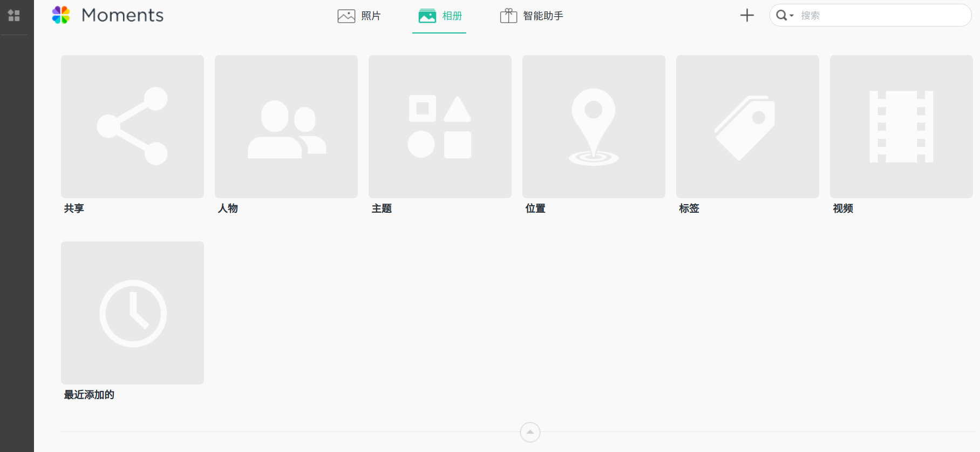This screenshot has width=980, height=452.
Task: Open the main menu grid icon
Action: pos(14,16)
